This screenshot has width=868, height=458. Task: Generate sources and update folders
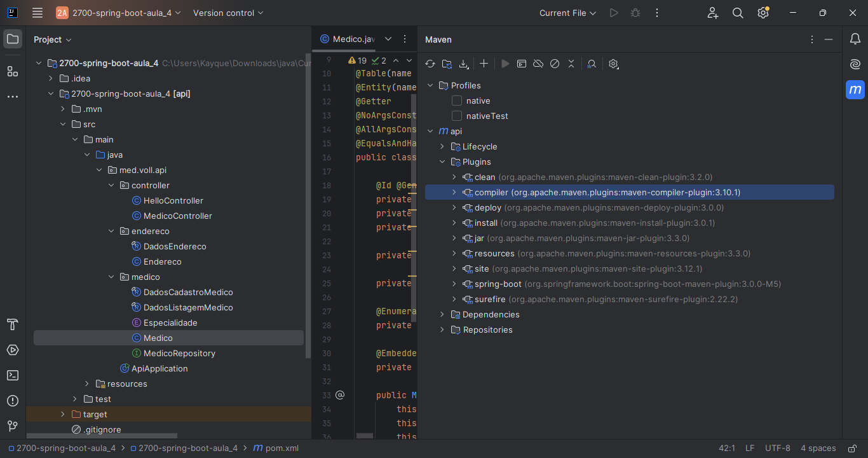[x=447, y=64]
